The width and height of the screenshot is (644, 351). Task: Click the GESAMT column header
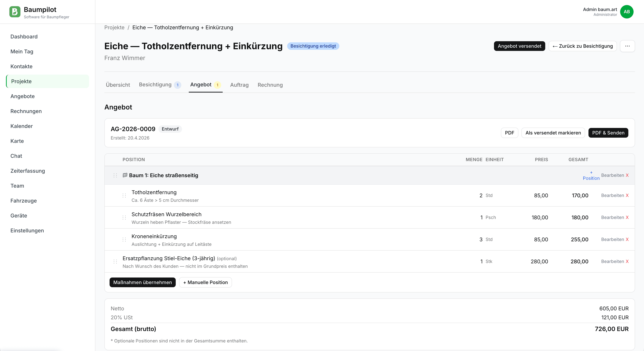(x=578, y=160)
